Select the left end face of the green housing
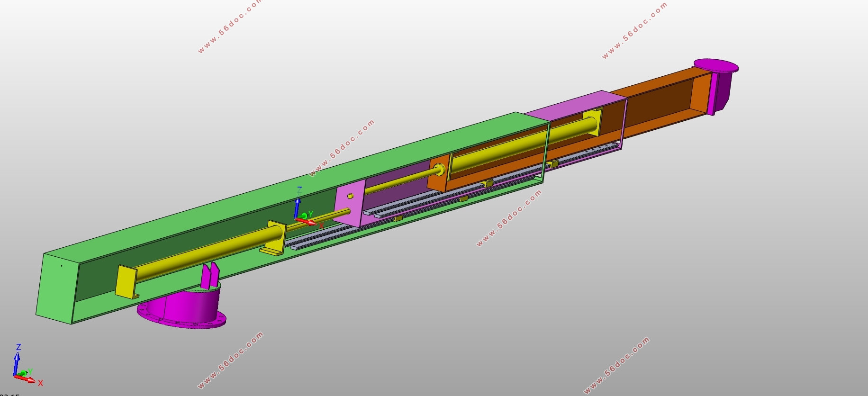The height and width of the screenshot is (396, 868). pyautogui.click(x=56, y=289)
